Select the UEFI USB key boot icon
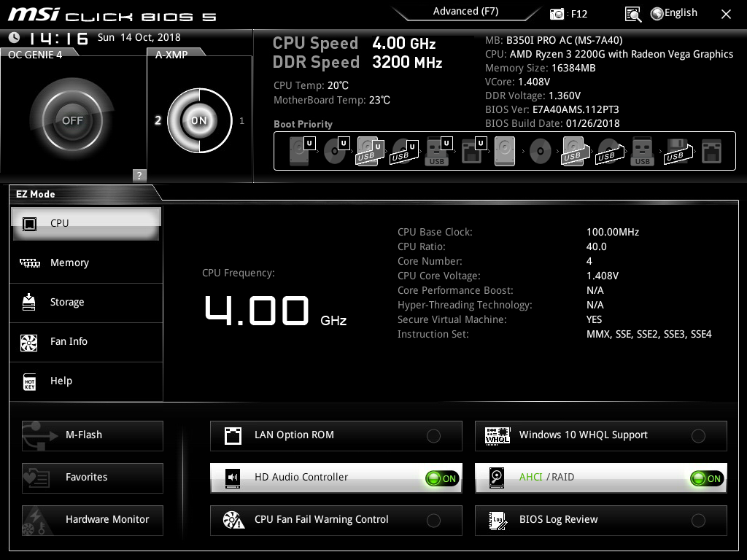 438,151
